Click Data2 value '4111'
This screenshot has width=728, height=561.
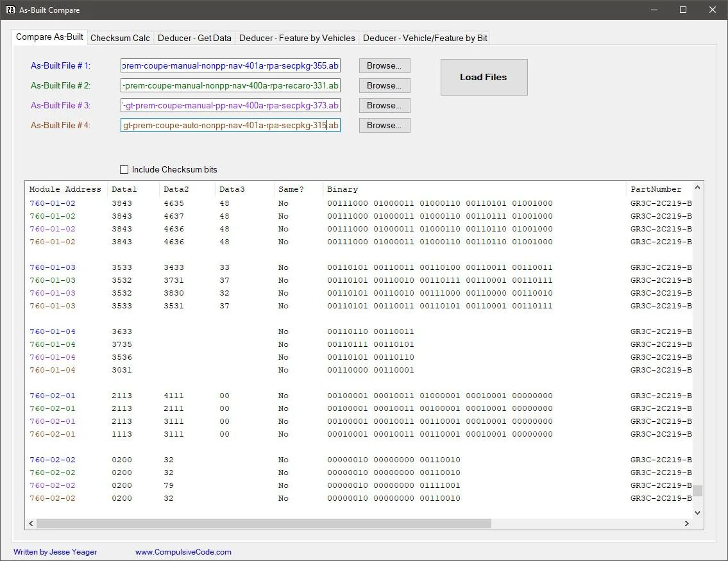(174, 396)
